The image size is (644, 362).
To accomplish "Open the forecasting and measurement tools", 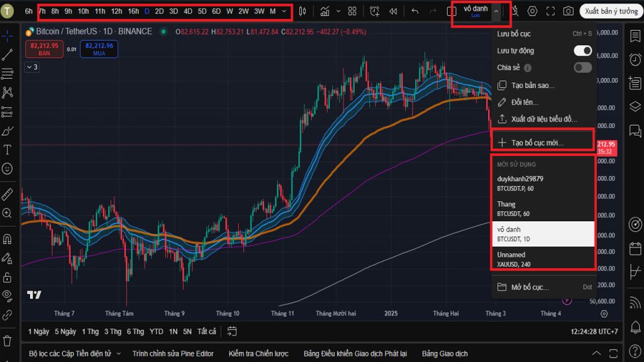I will point(8,112).
